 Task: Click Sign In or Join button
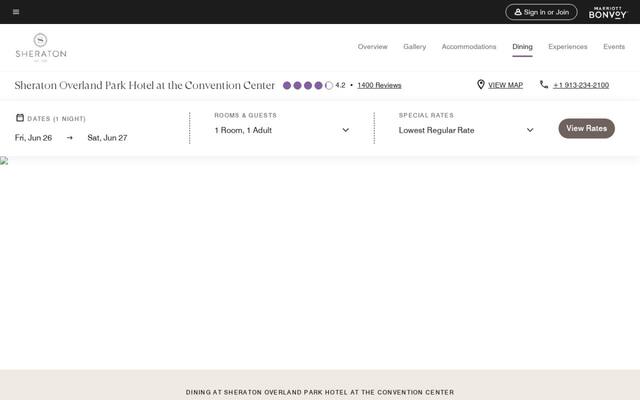(541, 12)
